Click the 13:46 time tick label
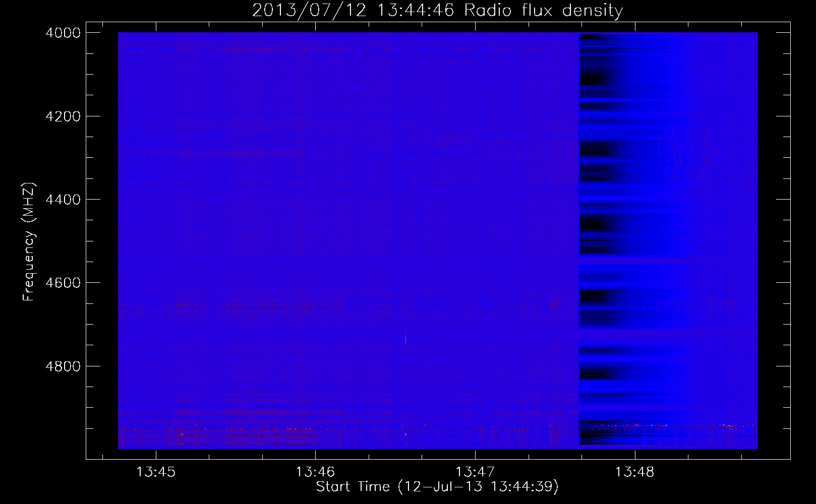 click(x=315, y=472)
